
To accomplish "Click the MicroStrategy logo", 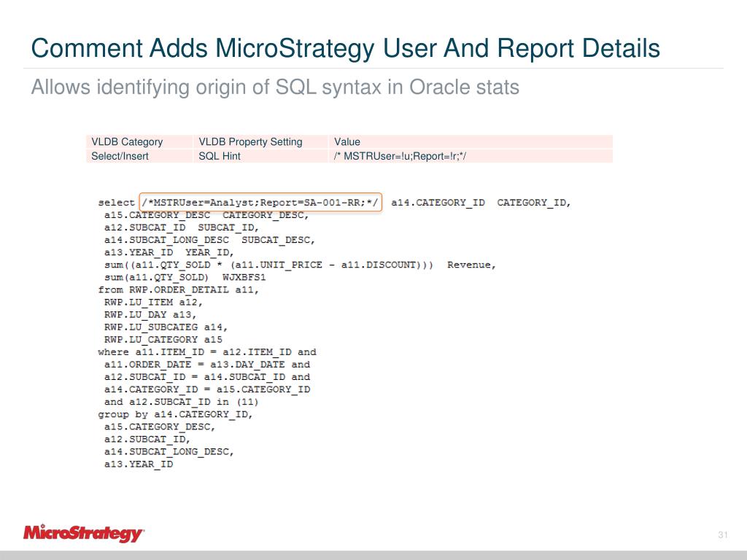I will 84,533.
